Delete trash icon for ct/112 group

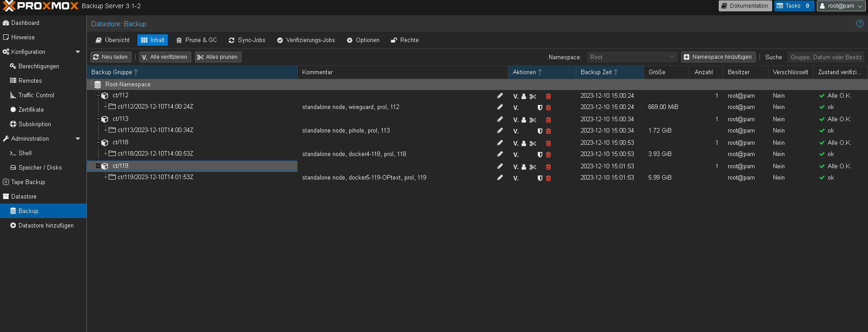coord(548,96)
